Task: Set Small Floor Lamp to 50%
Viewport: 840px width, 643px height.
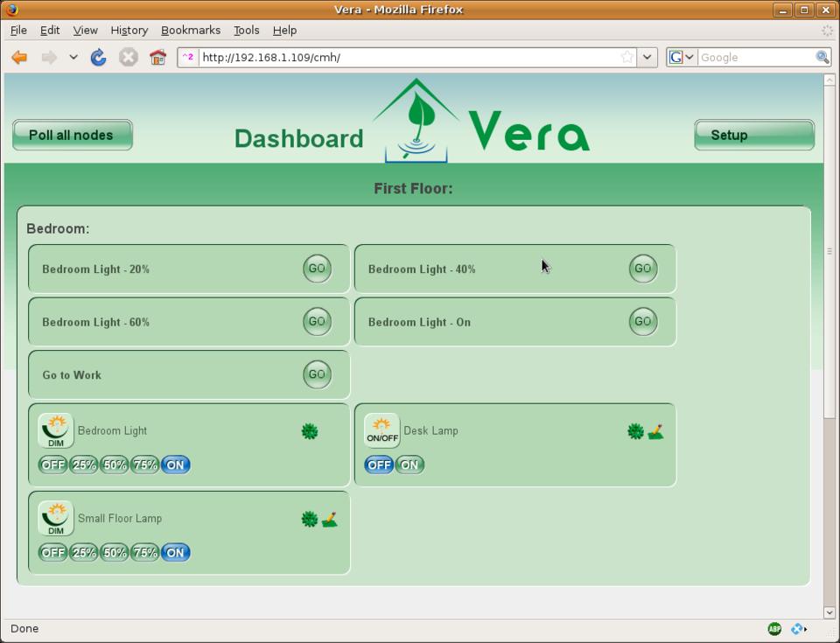Action: [115, 552]
